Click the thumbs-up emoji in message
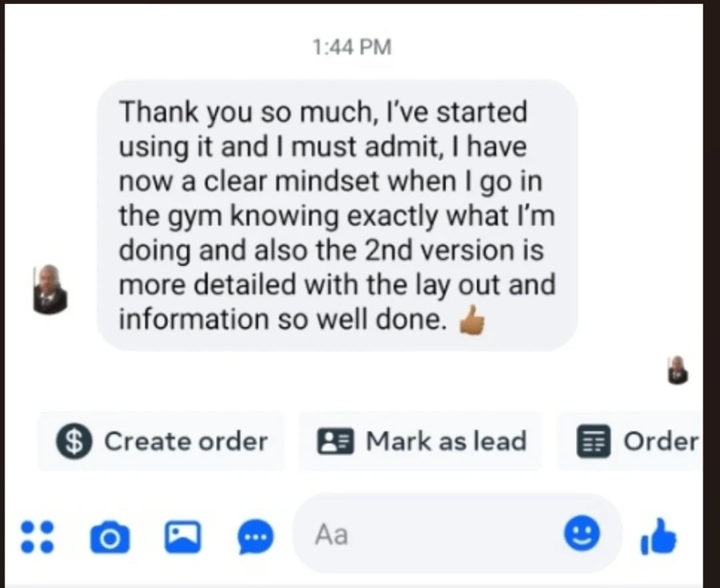This screenshot has height=588, width=720. click(472, 321)
